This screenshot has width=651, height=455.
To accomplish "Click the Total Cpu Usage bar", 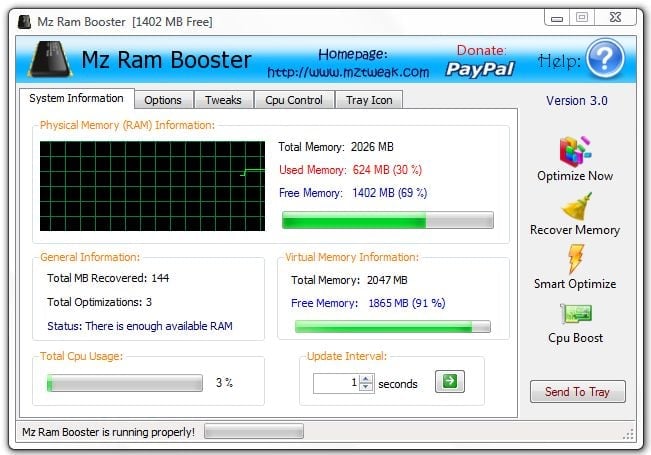I will pyautogui.click(x=125, y=383).
